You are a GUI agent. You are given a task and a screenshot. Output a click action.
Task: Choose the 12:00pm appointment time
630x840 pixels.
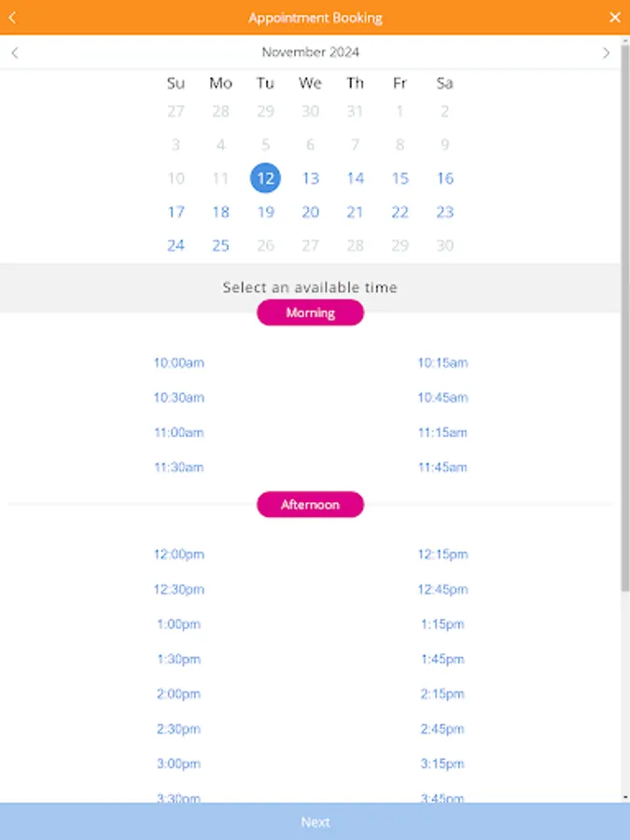pyautogui.click(x=177, y=553)
